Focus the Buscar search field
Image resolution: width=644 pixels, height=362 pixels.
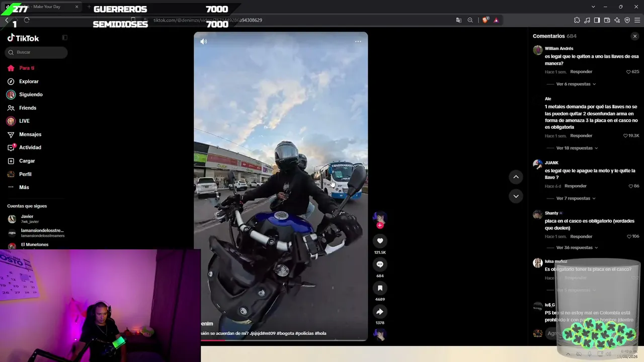point(36,52)
